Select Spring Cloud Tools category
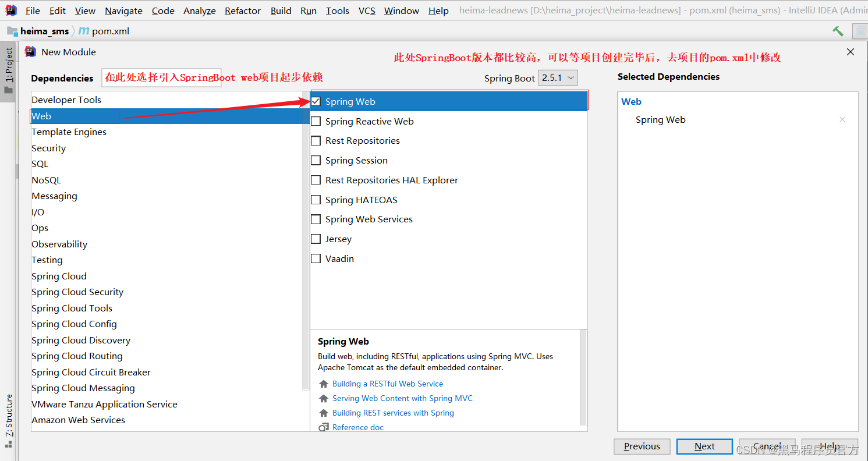Screen dimensions: 868x461 tap(166, 308)
